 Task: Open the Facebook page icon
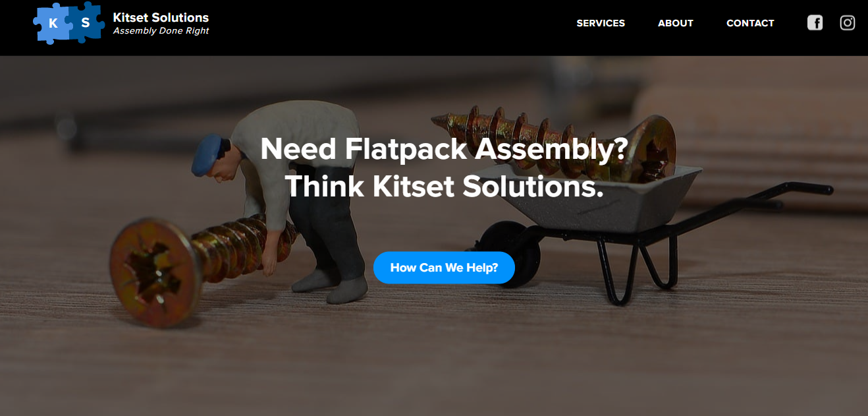click(815, 23)
